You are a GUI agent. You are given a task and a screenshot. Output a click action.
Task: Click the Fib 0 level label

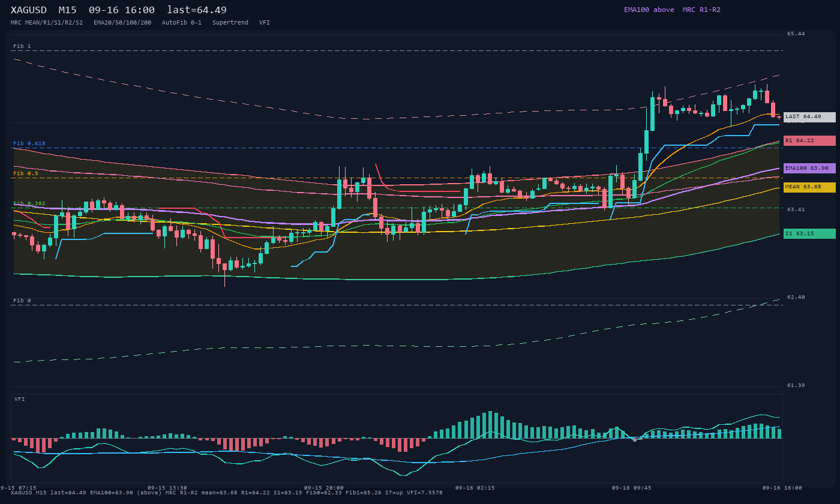pos(22,301)
